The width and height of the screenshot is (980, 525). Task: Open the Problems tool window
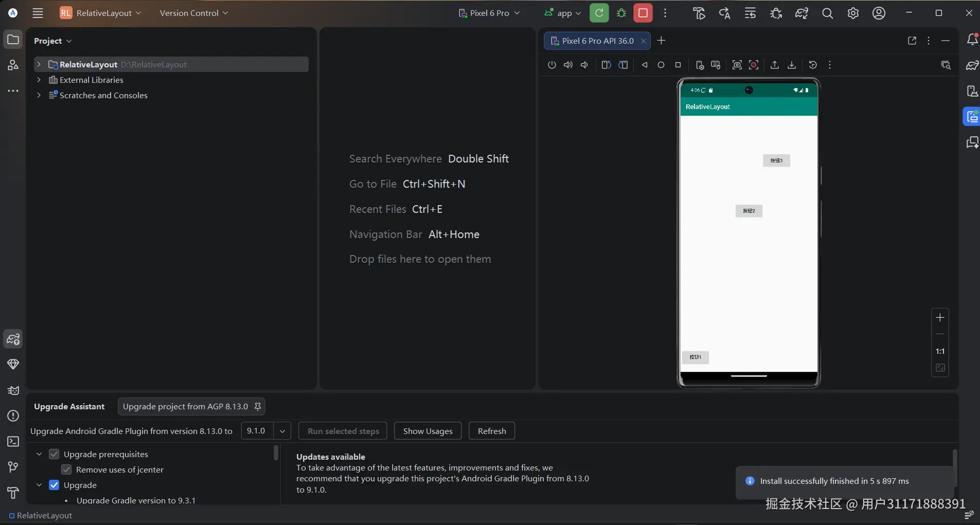tap(13, 416)
